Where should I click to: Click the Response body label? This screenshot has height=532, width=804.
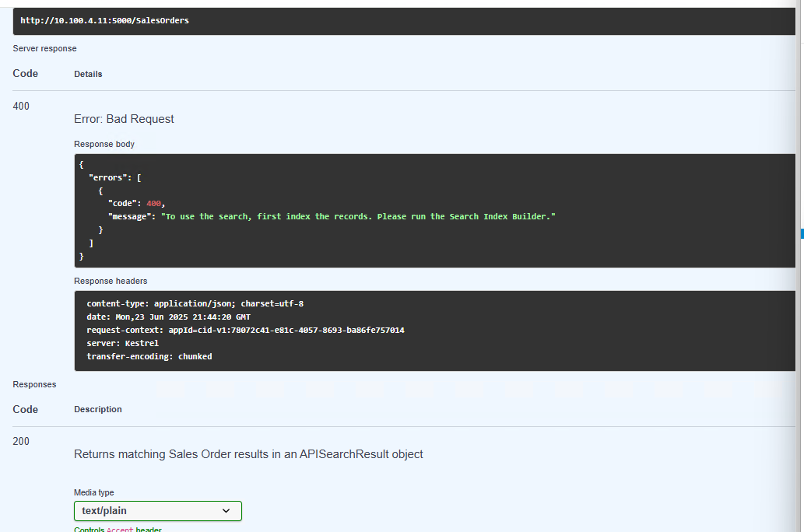click(x=104, y=144)
